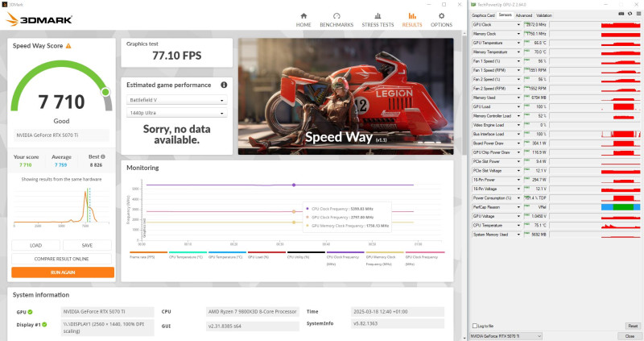Toggle the GPU Memory Clock Frequency legend swatch
Screen dimensions: 644x341
click(x=385, y=252)
